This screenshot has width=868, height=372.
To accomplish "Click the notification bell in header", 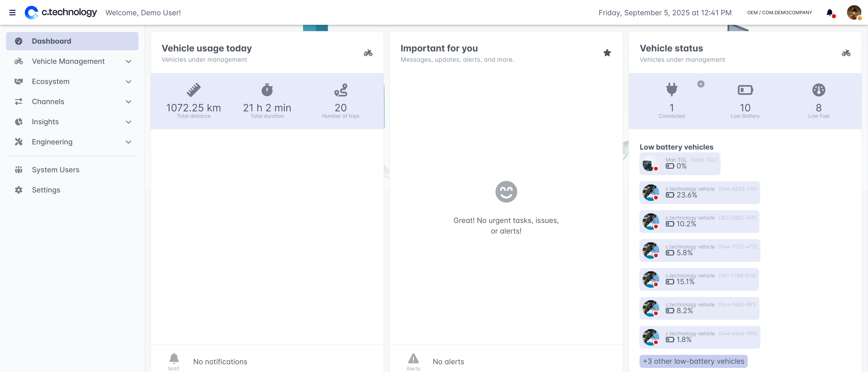I will pos(830,13).
